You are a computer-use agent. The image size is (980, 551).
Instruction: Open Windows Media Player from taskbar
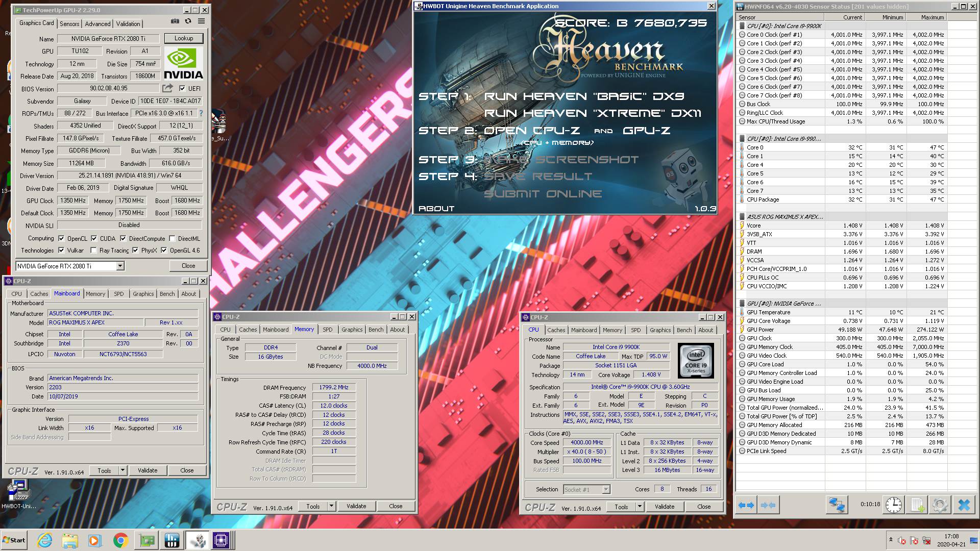95,540
